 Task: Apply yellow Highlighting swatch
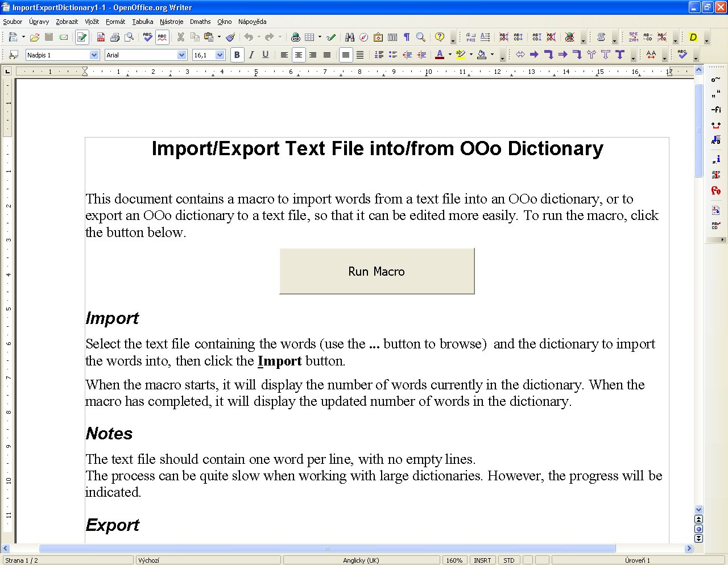[461, 55]
